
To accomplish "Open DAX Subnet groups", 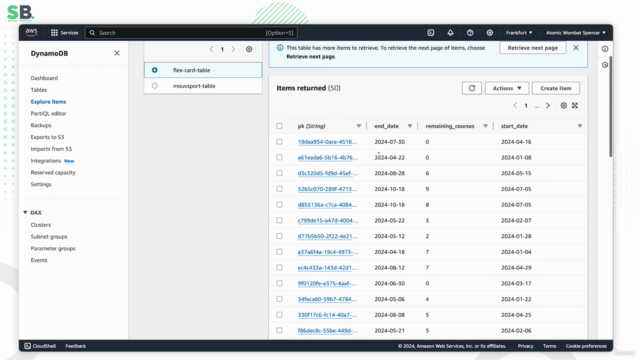I will click(x=49, y=237).
